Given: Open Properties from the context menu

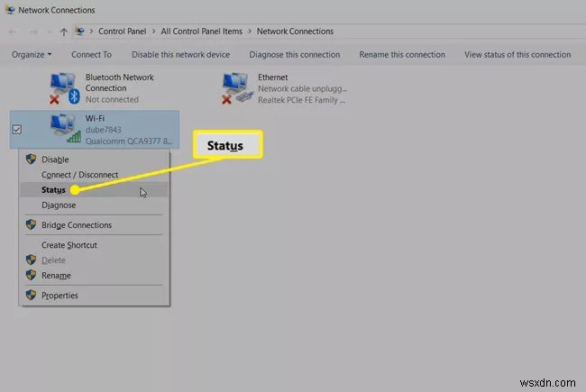Looking at the screenshot, I should (x=95, y=296).
